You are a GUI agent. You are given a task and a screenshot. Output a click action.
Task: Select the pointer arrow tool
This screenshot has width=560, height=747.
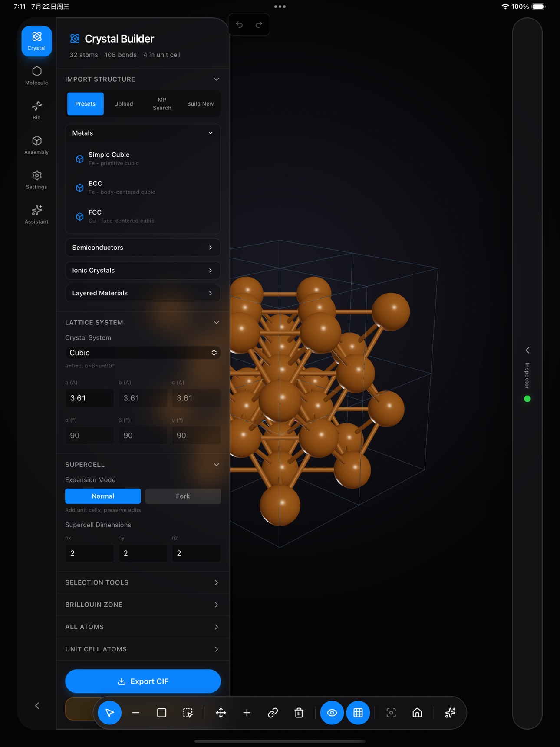click(109, 713)
